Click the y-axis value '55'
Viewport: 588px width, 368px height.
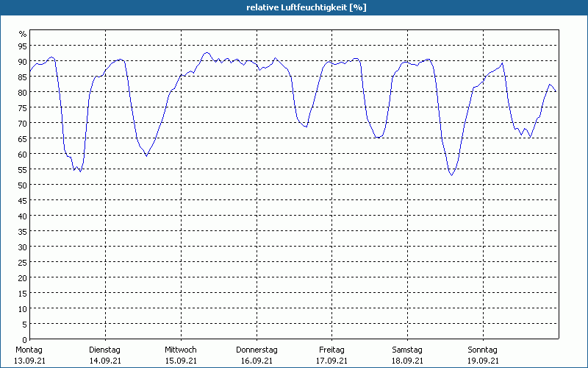[23, 169]
